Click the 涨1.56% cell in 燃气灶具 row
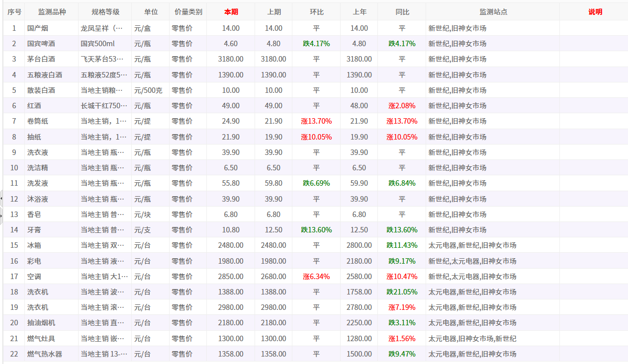628x364 pixels. [402, 339]
